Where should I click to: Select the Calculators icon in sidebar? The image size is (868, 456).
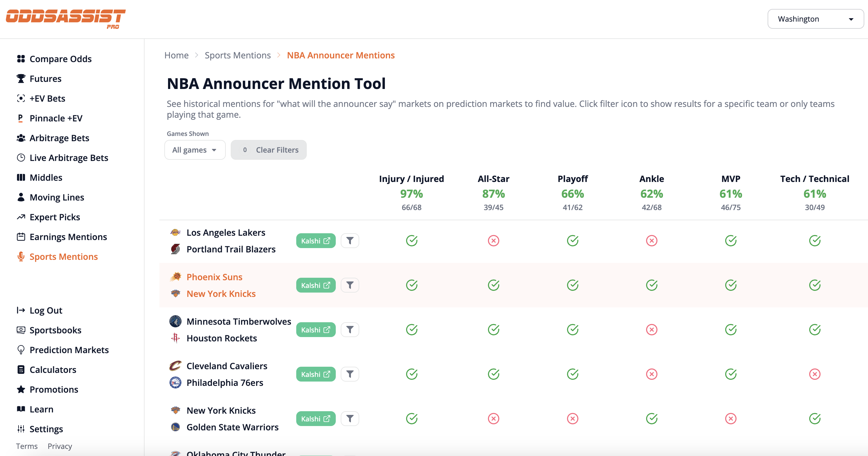[x=21, y=369]
